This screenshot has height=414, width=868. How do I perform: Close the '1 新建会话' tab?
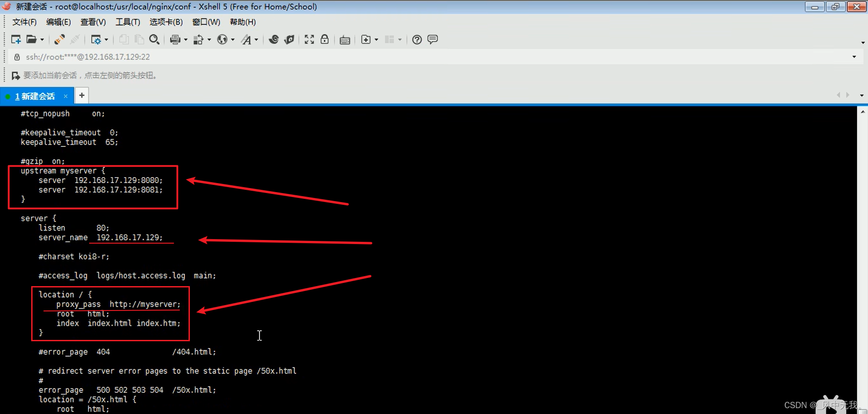pyautogui.click(x=66, y=96)
